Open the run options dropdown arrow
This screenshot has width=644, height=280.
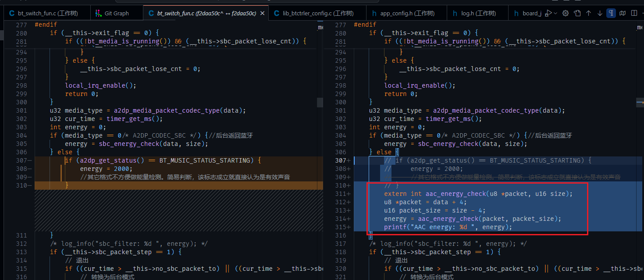point(555,13)
